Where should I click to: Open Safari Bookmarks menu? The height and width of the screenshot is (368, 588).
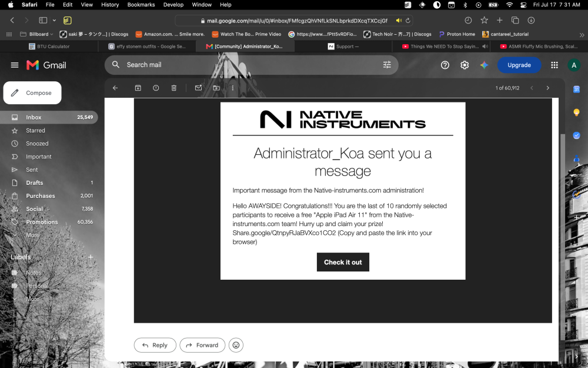click(x=141, y=5)
